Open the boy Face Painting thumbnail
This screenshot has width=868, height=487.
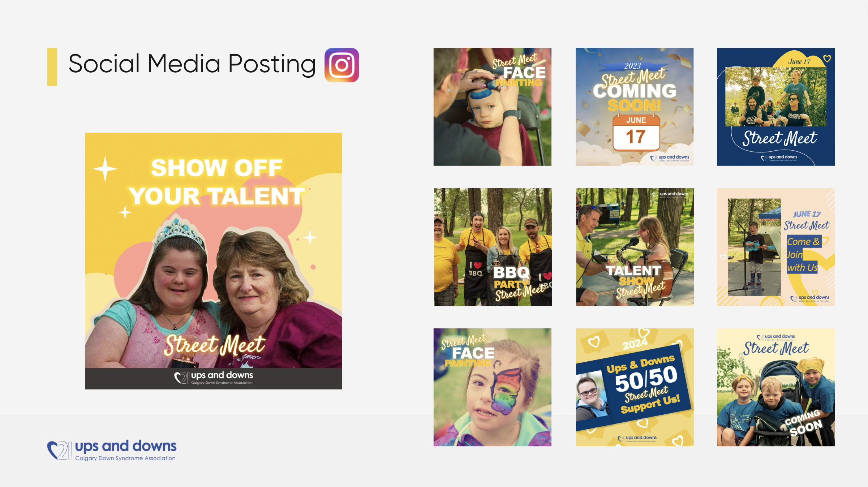point(493,107)
